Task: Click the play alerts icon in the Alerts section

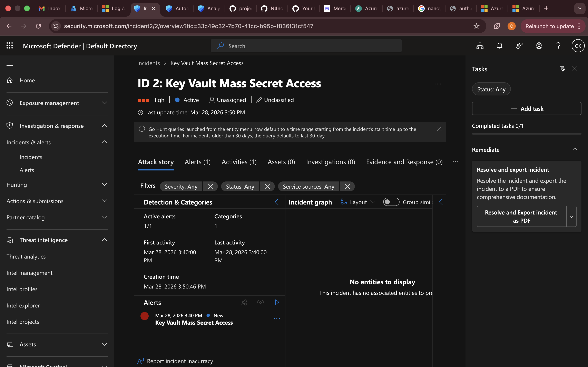Action: (277, 302)
